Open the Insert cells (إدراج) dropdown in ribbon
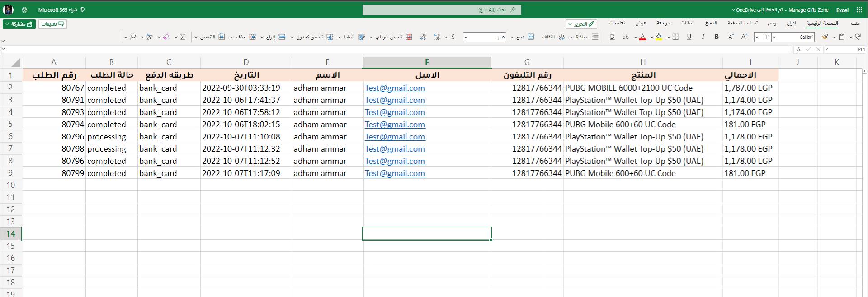Viewport: 868px width, 297px height. 261,37
